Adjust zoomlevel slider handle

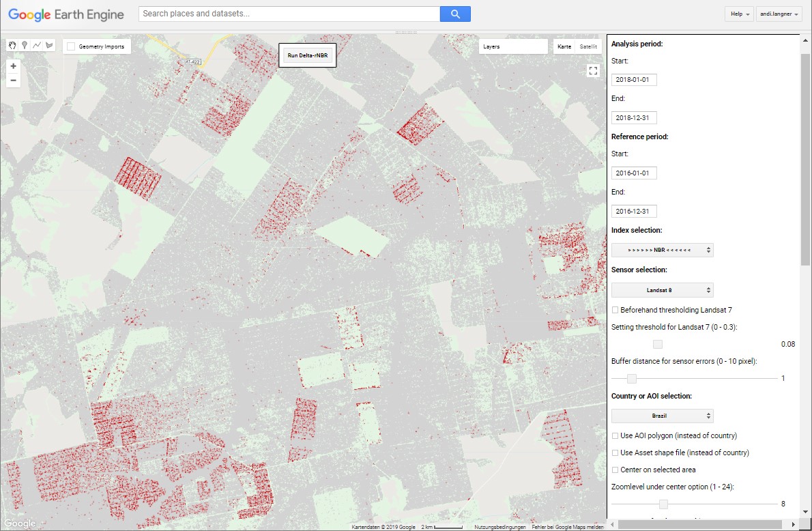(663, 504)
